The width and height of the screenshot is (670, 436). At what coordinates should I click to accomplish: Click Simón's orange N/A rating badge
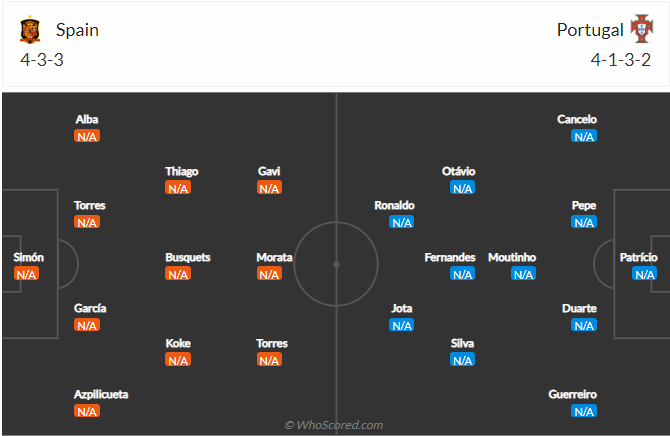tap(28, 274)
